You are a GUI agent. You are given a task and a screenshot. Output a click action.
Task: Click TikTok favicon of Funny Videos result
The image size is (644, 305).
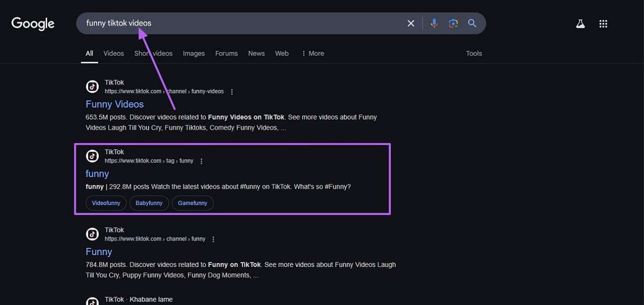pos(92,87)
